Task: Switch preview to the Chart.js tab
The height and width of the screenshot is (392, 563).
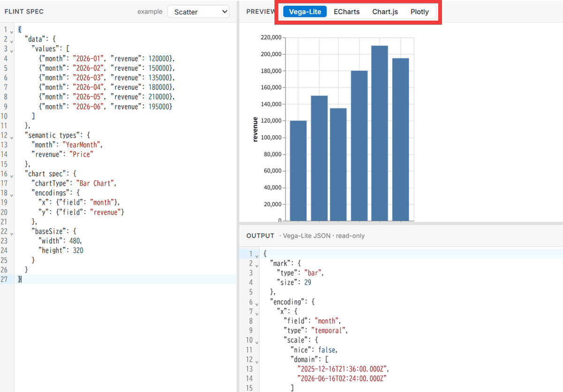Action: [x=385, y=12]
